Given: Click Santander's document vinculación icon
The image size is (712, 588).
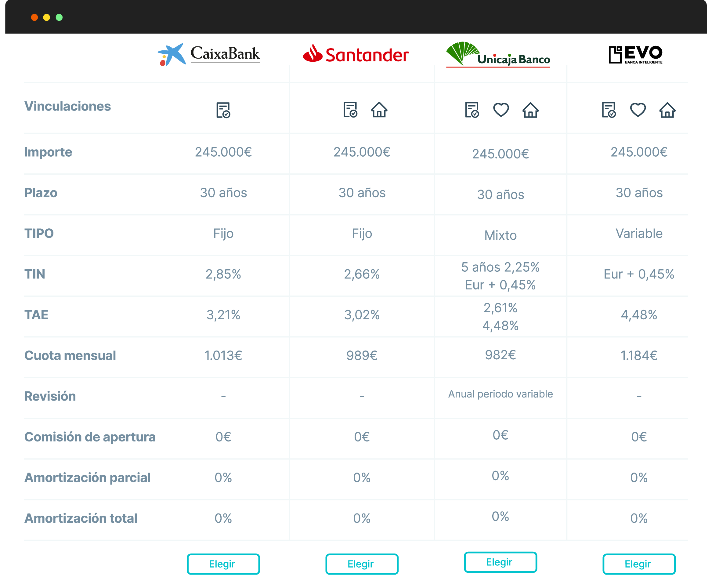Looking at the screenshot, I should click(350, 110).
